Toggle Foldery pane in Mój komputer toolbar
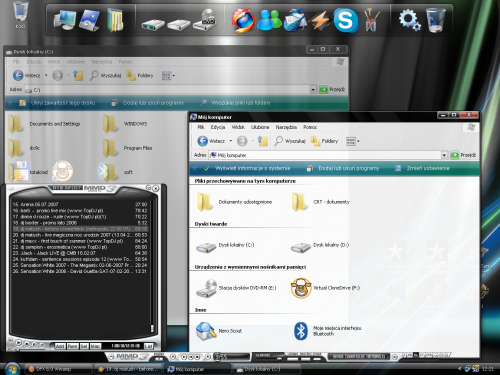The height and width of the screenshot is (375, 500). point(324,141)
